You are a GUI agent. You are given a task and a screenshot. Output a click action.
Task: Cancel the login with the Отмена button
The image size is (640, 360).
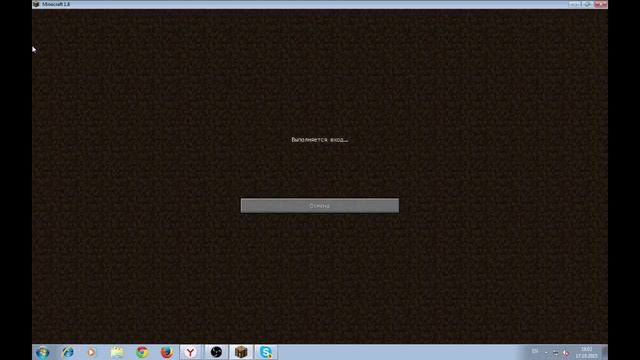[x=320, y=206]
